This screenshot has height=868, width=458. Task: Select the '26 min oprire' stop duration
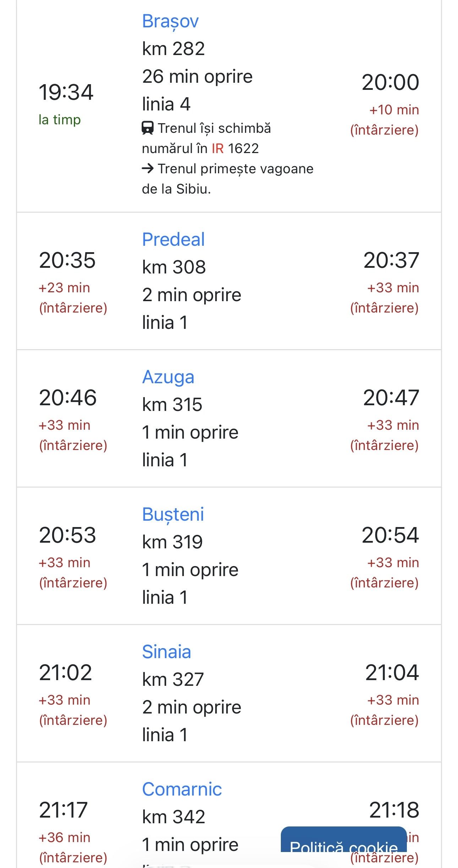197,77
